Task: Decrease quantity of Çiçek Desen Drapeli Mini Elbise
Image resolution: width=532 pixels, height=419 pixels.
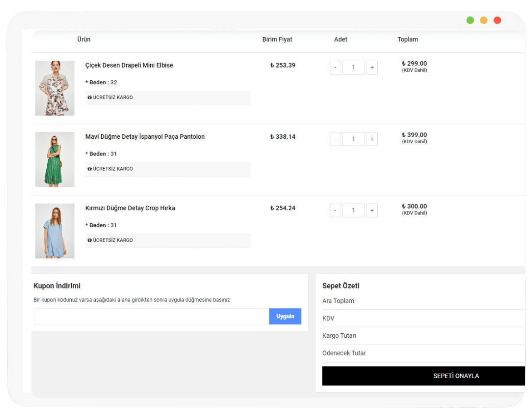Action: coord(335,68)
